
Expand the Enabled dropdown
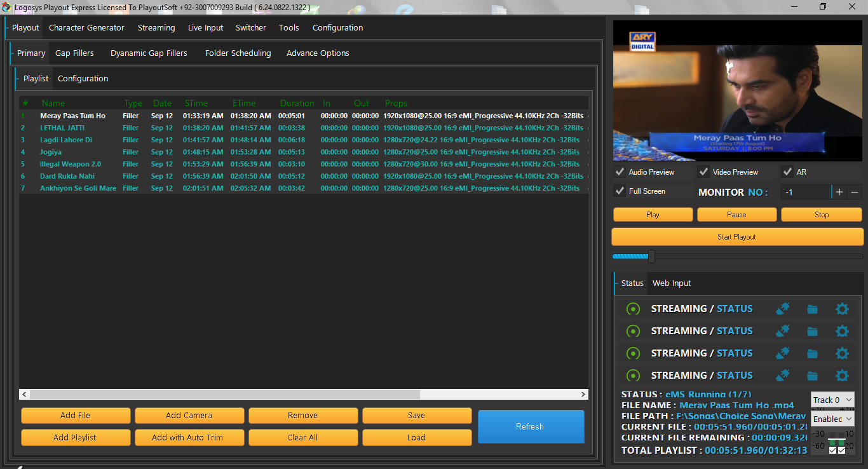(x=832, y=419)
